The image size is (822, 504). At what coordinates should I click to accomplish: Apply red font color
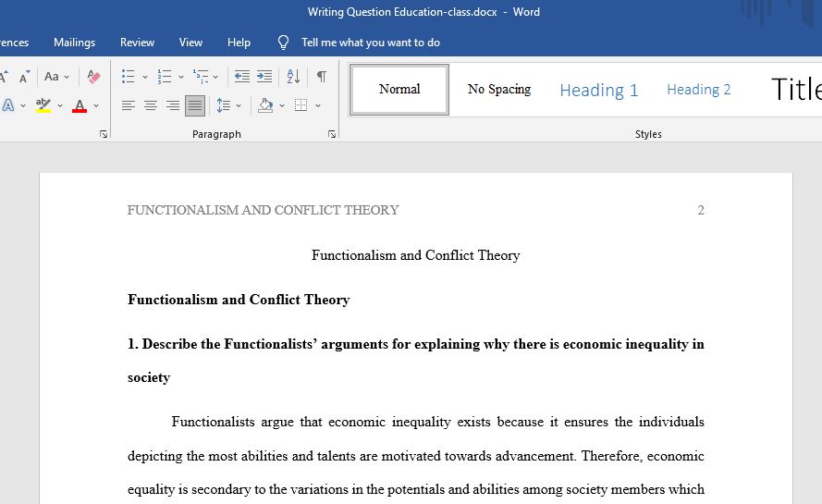point(80,105)
